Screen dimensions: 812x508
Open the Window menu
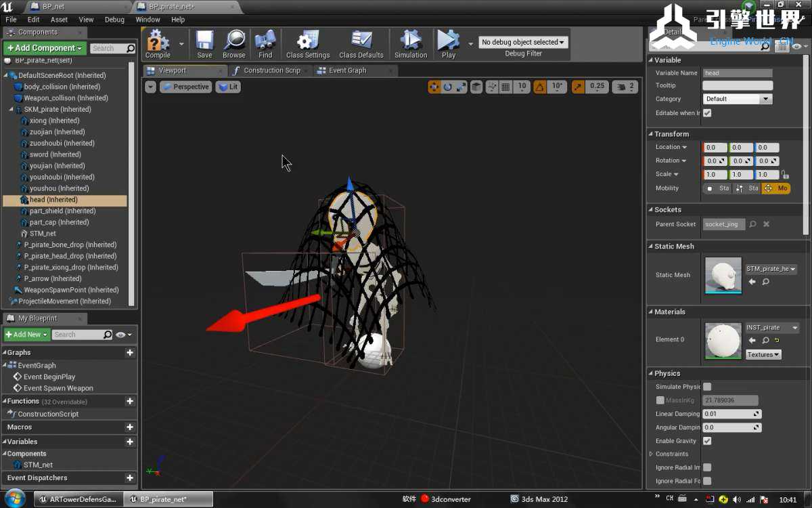point(148,20)
